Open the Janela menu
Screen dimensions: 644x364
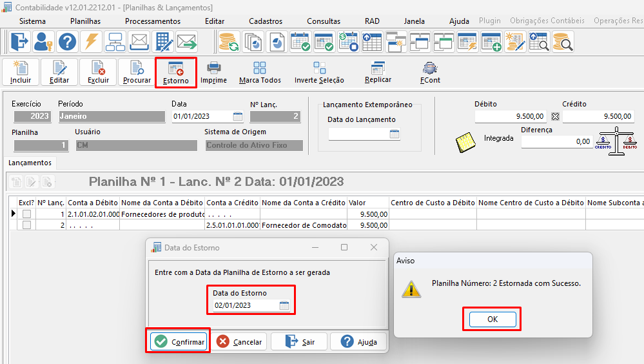(414, 21)
